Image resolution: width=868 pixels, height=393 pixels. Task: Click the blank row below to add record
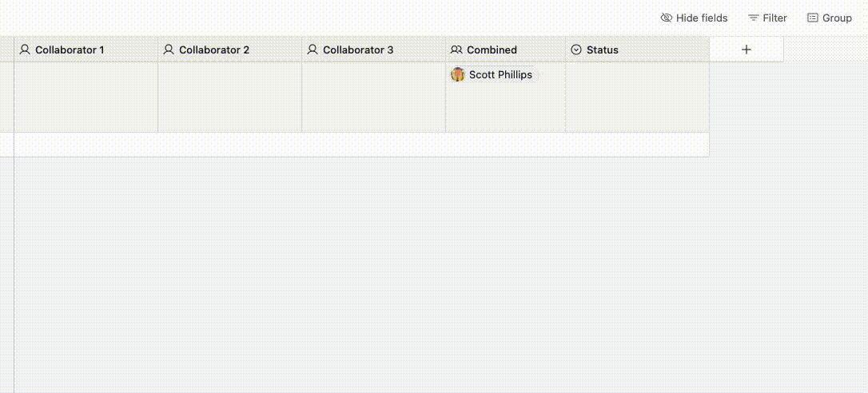click(361, 145)
